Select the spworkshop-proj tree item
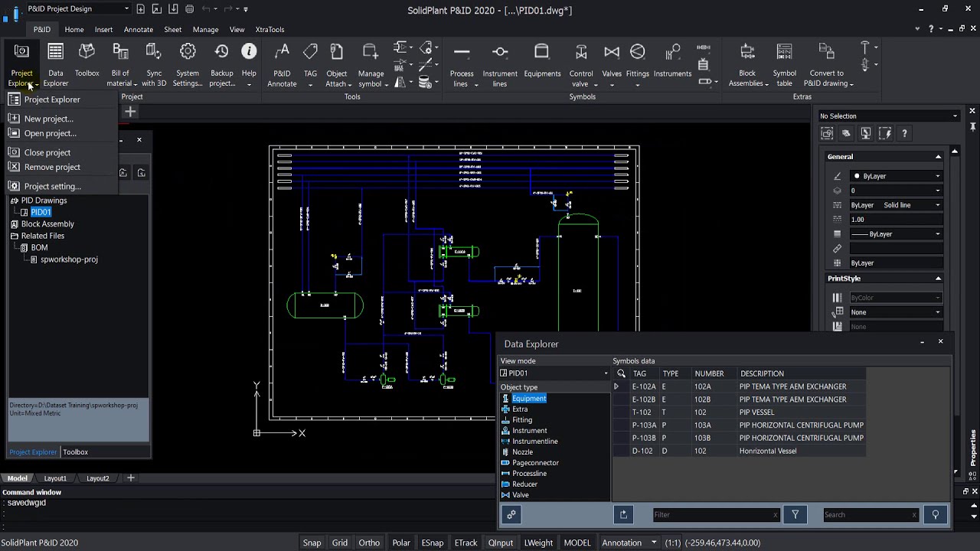 pos(69,259)
